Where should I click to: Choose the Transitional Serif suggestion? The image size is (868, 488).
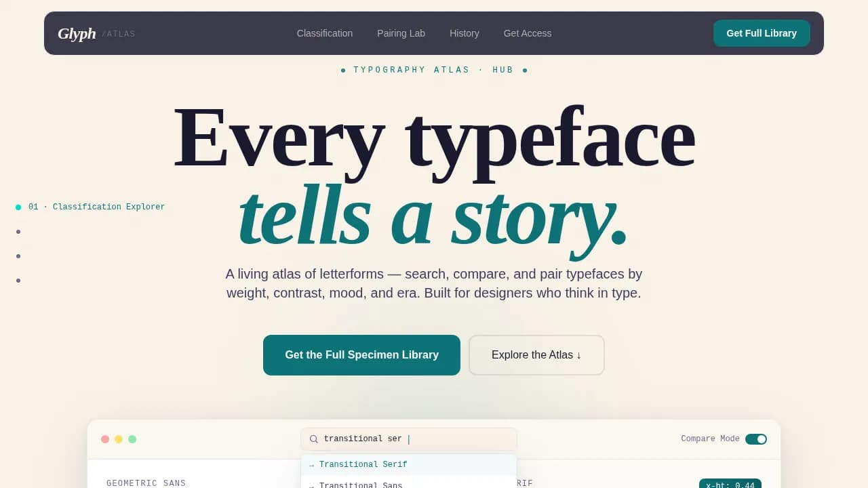409,465
